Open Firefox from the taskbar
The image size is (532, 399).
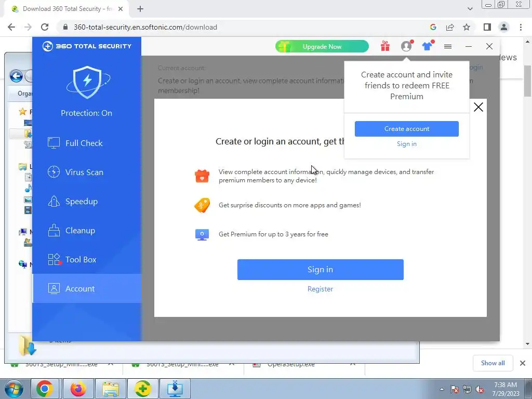(x=78, y=389)
